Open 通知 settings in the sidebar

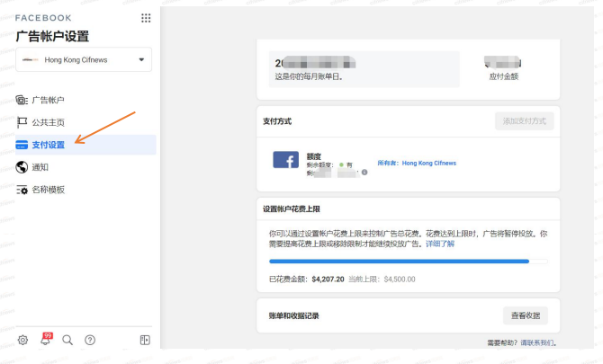coord(40,167)
